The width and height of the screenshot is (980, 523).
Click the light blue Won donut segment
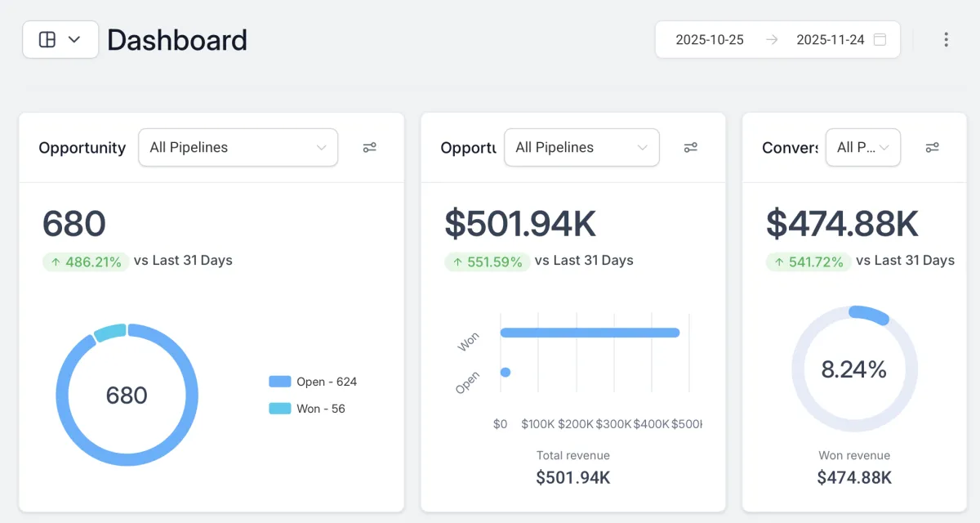110,332
